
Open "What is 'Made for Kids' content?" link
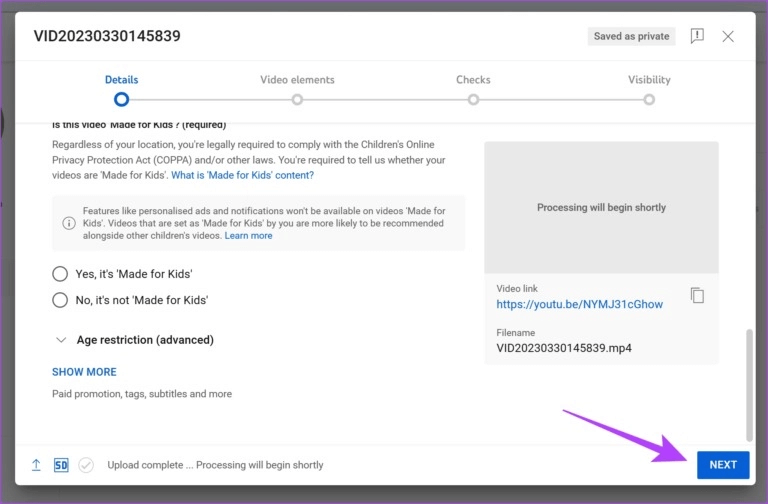pyautogui.click(x=242, y=175)
